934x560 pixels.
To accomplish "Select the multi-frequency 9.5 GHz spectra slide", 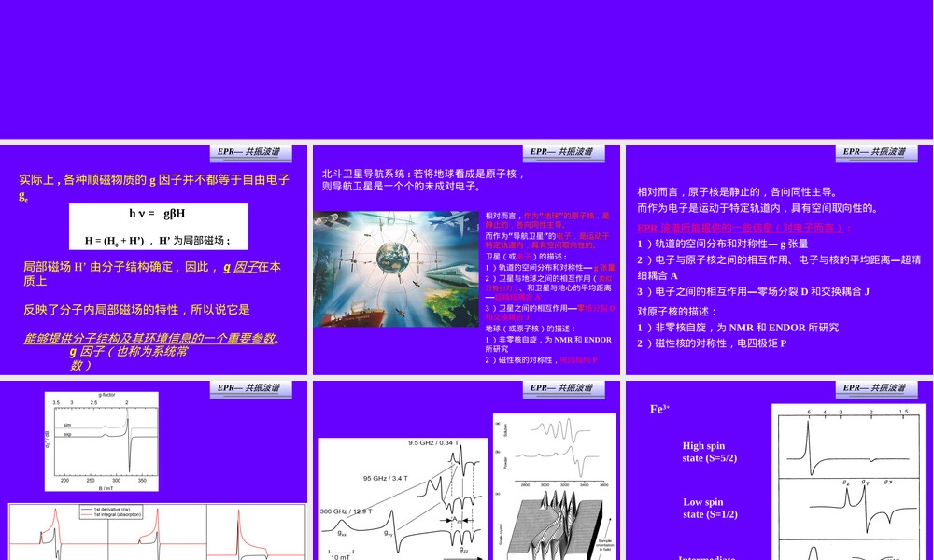I will [466, 470].
